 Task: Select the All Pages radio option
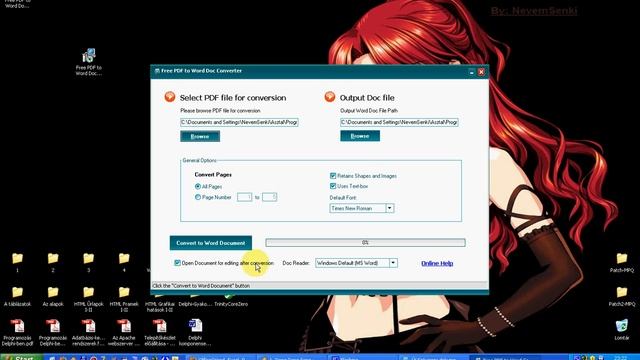click(198, 187)
